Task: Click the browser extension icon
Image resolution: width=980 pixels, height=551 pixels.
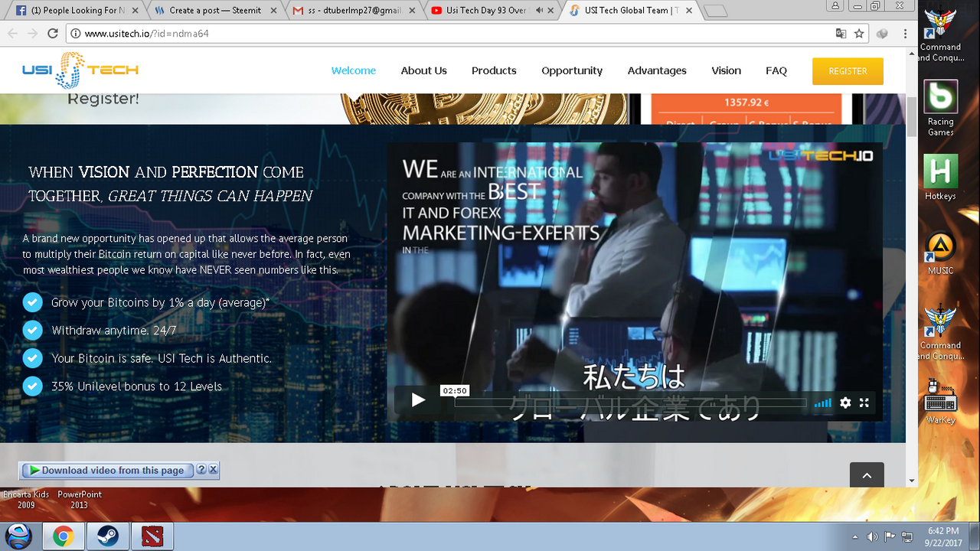Action: coord(882,34)
